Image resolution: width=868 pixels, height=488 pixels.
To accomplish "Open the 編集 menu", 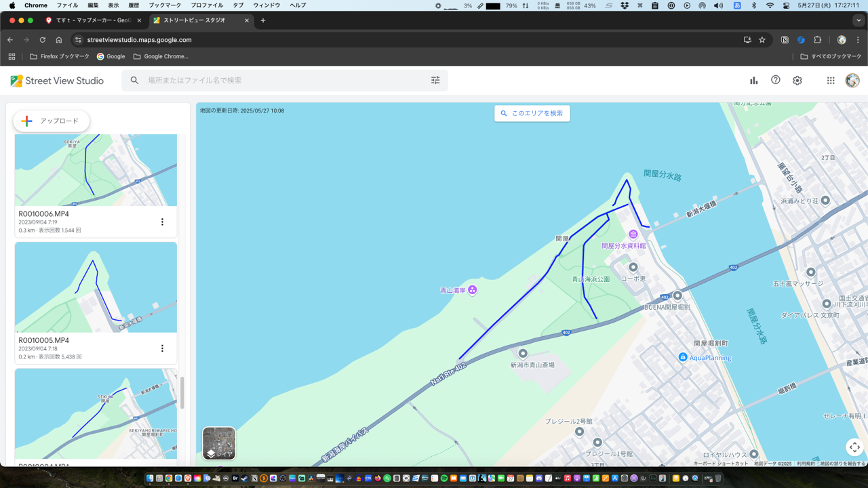I will 93,5.
